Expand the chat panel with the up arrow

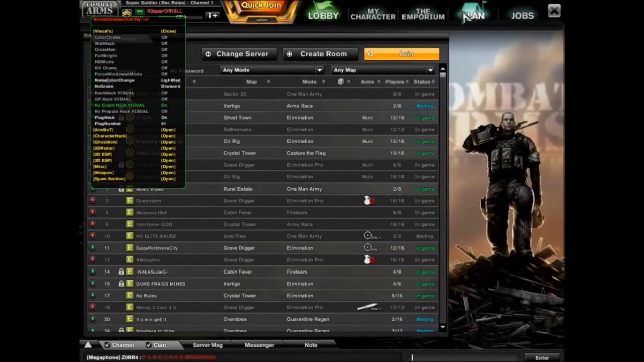[x=88, y=345]
